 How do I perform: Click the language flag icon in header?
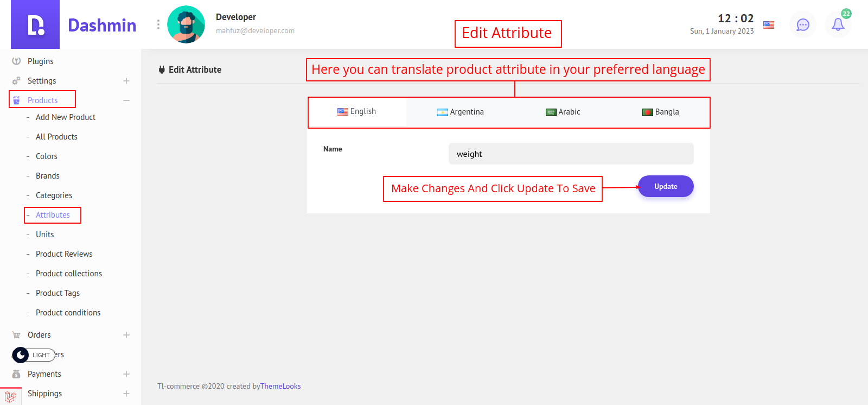[x=768, y=25]
